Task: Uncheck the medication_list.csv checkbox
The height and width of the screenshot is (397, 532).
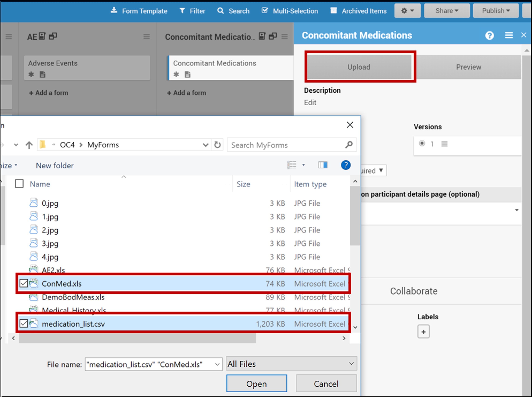Action: pyautogui.click(x=24, y=324)
